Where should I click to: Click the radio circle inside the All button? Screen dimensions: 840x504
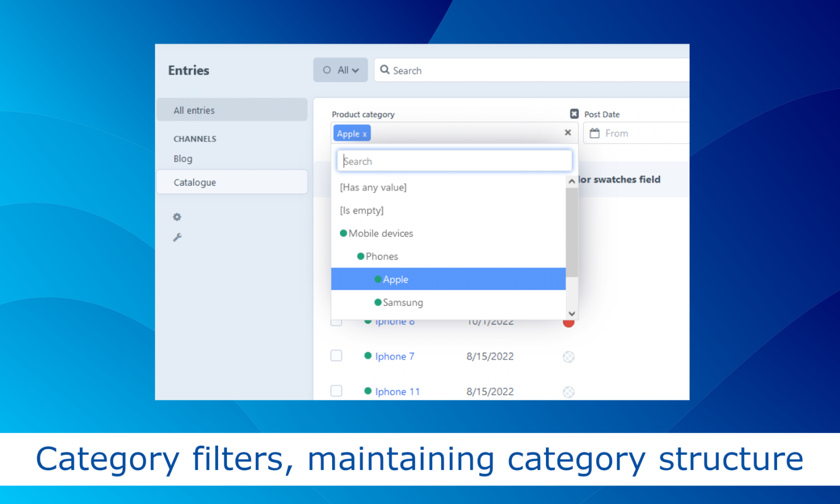point(327,70)
